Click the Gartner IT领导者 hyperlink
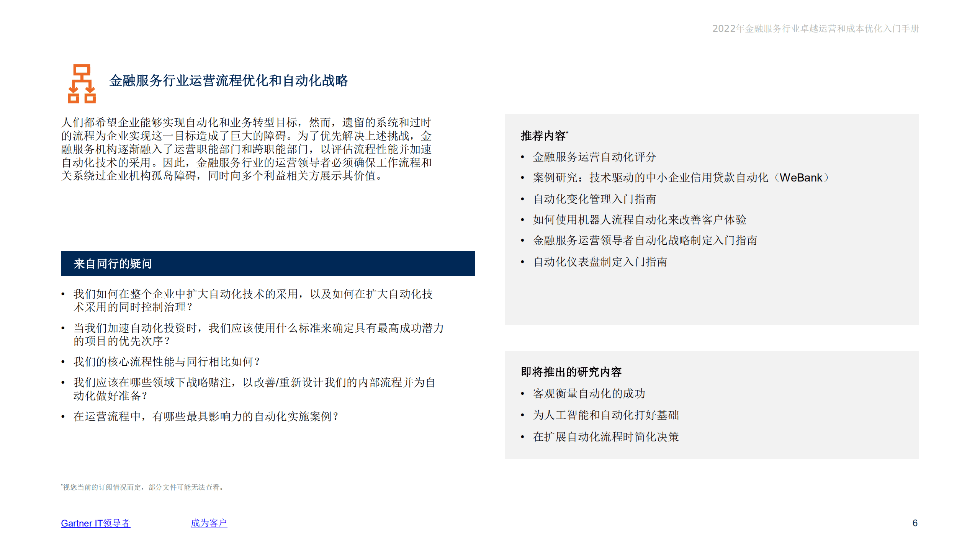This screenshot has height=551, width=980. pos(95,523)
